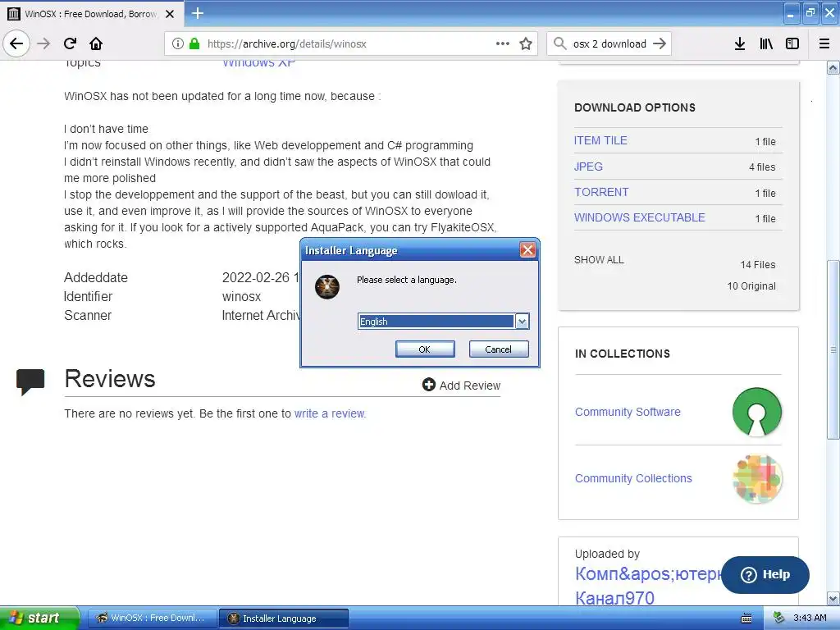Viewport: 840px width, 630px height.
Task: Click the keyboard icon in taskbar
Action: pos(746,619)
